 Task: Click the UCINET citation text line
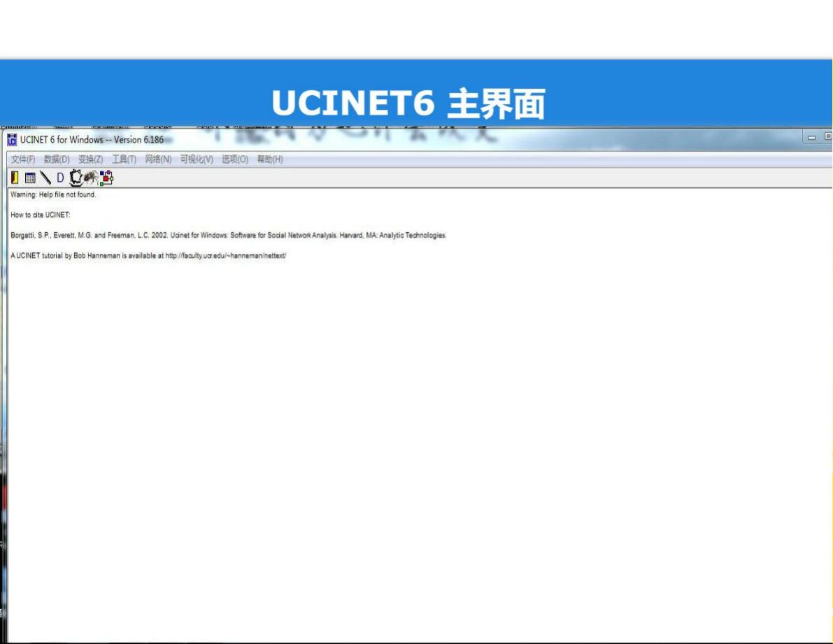coord(229,235)
